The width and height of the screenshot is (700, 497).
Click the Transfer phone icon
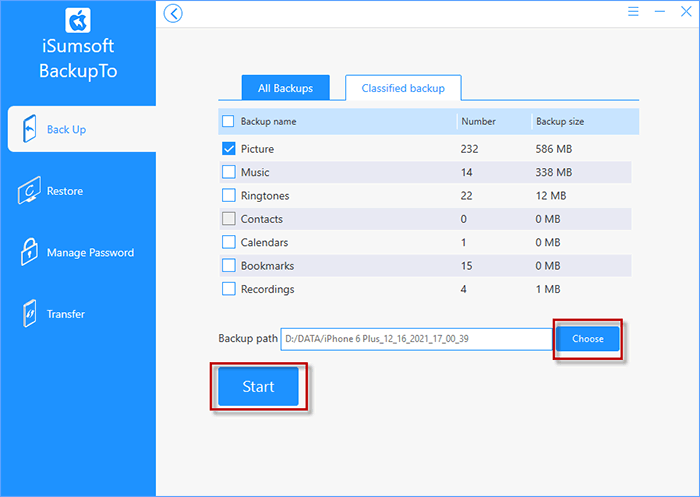tap(29, 313)
